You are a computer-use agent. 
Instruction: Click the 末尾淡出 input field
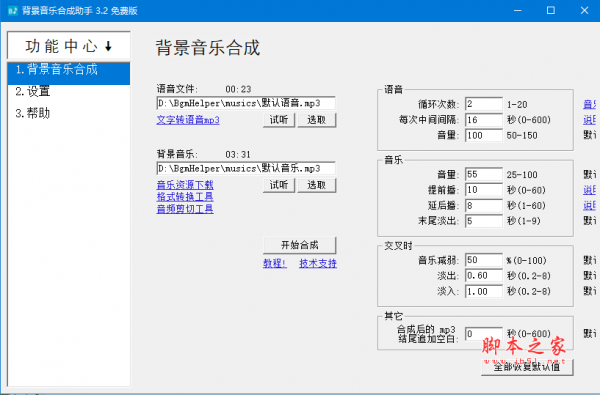click(x=484, y=221)
